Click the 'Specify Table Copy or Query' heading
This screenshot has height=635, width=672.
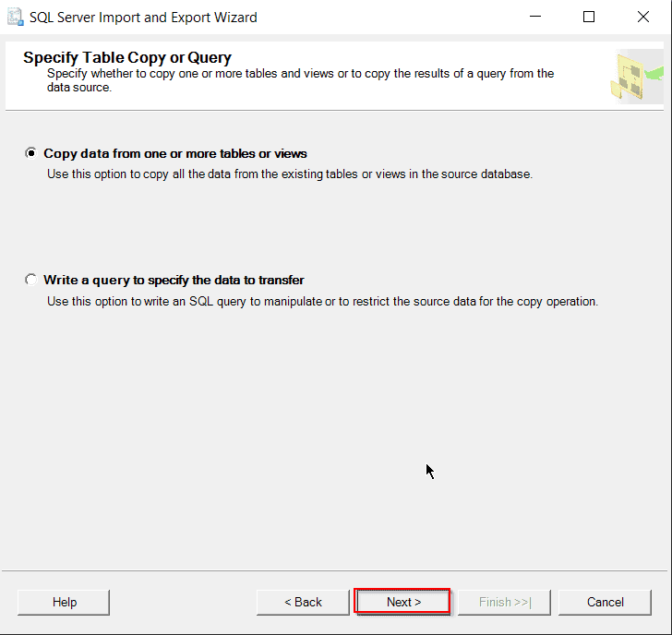point(127,57)
